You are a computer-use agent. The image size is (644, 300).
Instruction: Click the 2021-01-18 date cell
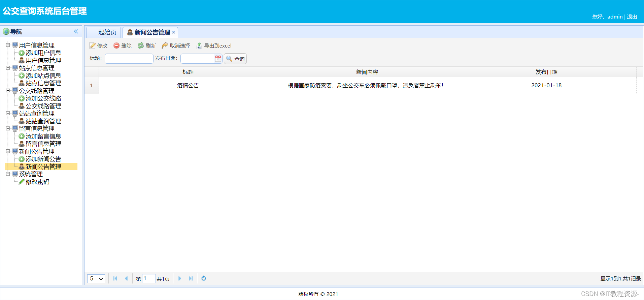click(x=547, y=86)
